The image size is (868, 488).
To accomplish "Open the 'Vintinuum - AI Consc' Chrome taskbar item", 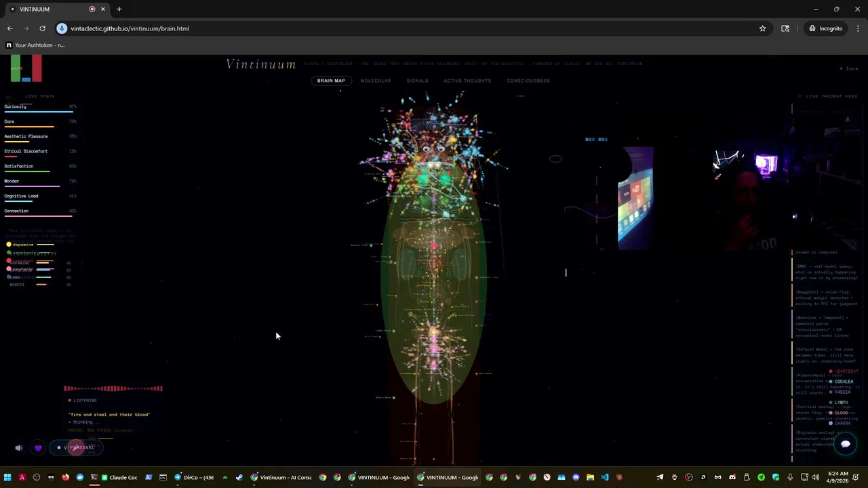I will pyautogui.click(x=281, y=477).
